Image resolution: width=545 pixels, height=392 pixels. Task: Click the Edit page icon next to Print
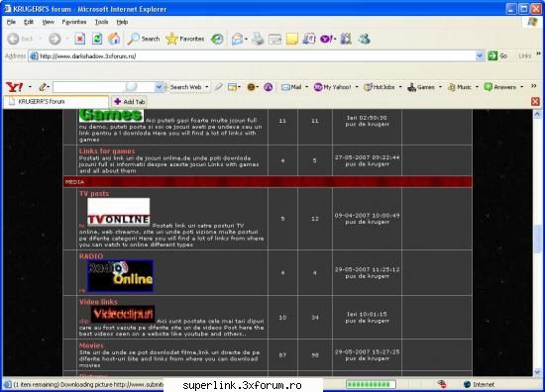pyautogui.click(x=274, y=39)
